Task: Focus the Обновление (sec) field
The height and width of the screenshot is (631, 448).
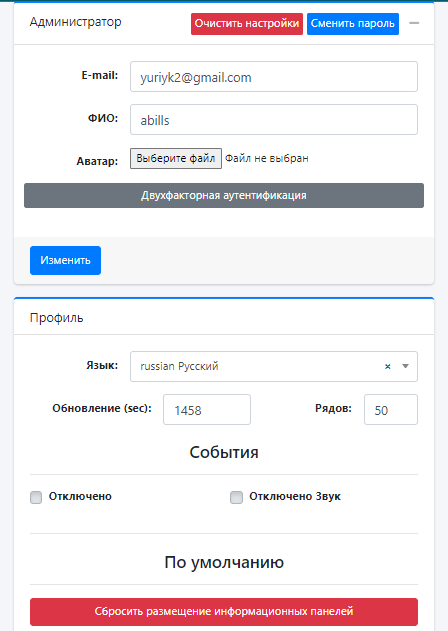Action: pyautogui.click(x=207, y=409)
